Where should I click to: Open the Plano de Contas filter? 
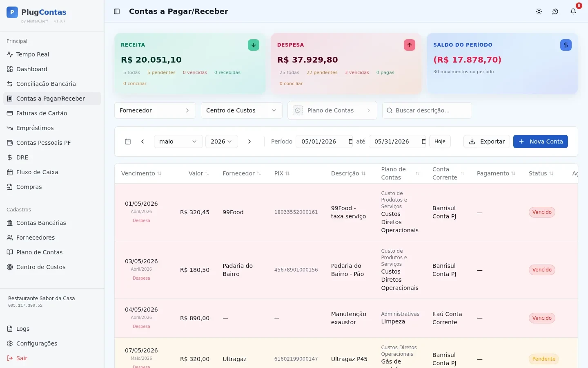tap(332, 110)
